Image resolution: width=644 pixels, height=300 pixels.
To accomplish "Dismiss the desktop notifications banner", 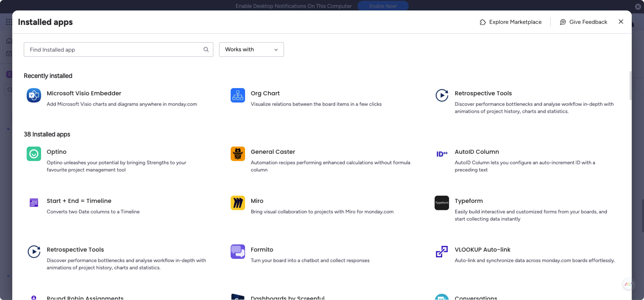I will coord(638,6).
